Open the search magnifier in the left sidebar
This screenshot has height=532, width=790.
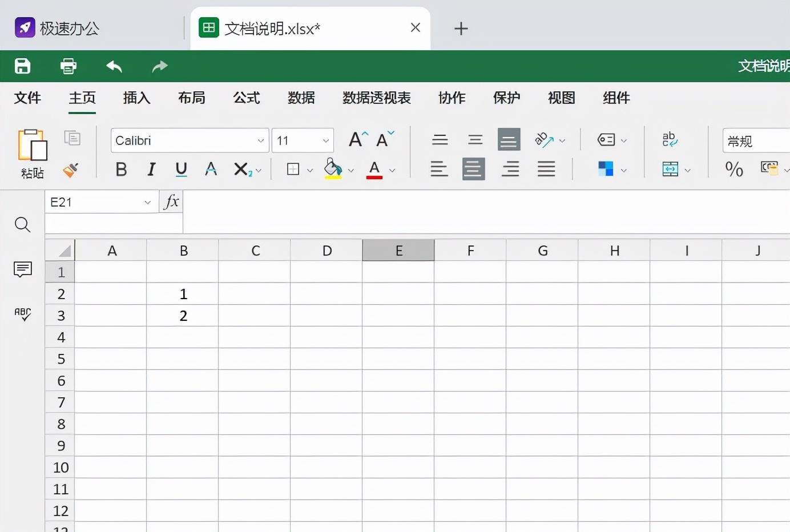pos(22,224)
